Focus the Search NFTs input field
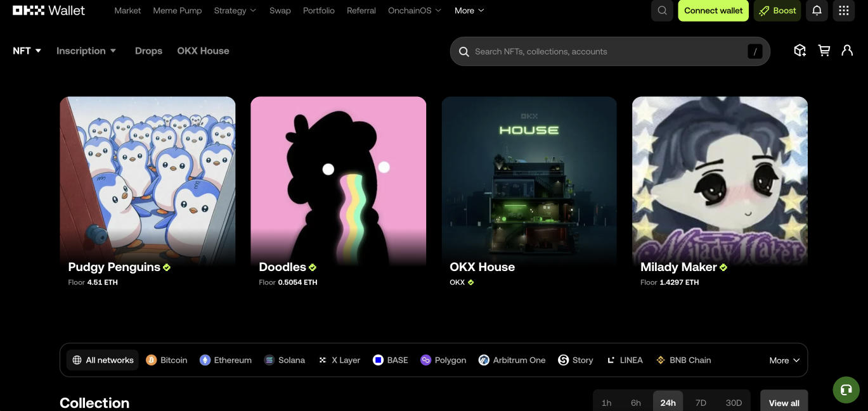This screenshot has height=411, width=868. [x=610, y=51]
